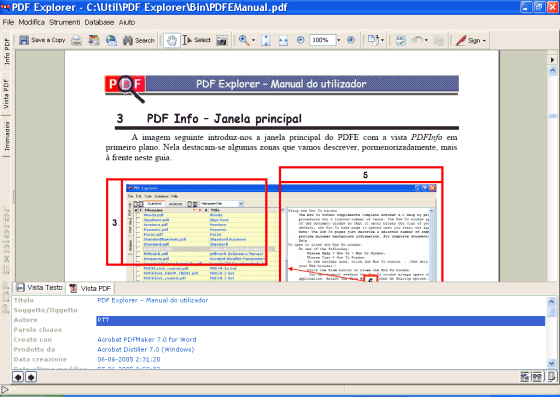Open the undo dropdown arrow
This screenshot has height=397, width=560.
point(426,40)
